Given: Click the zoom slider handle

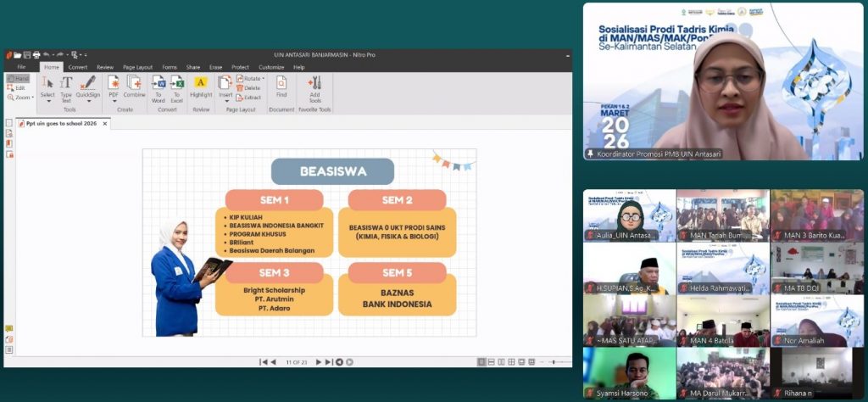Looking at the screenshot, I should [554, 362].
